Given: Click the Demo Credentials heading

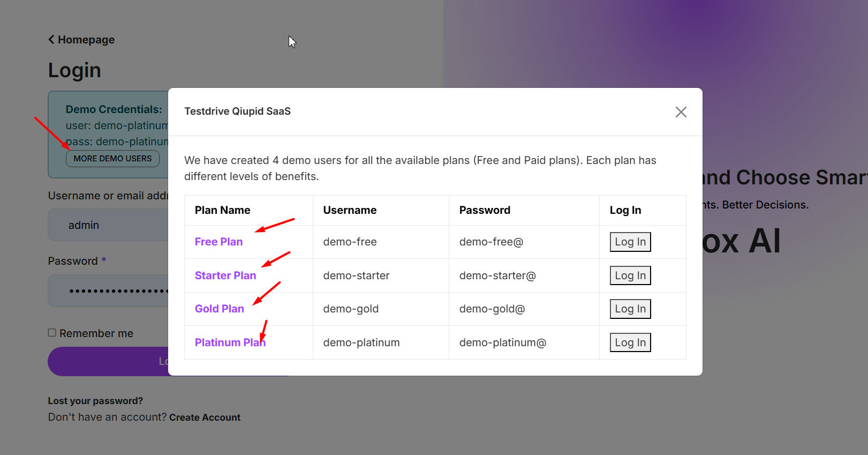Looking at the screenshot, I should (114, 109).
